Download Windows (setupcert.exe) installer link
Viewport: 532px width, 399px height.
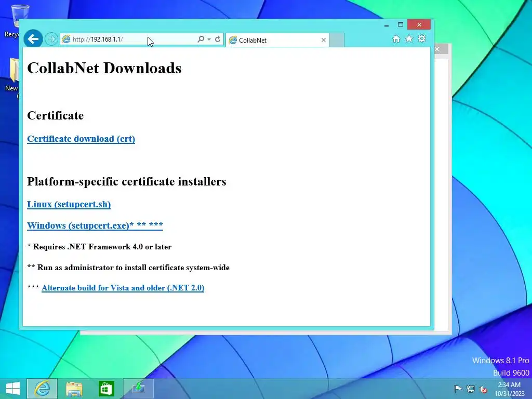pyautogui.click(x=95, y=225)
